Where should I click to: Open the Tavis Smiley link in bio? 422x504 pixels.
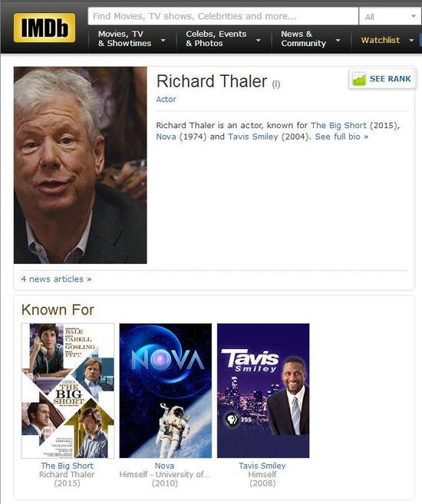pos(253,137)
